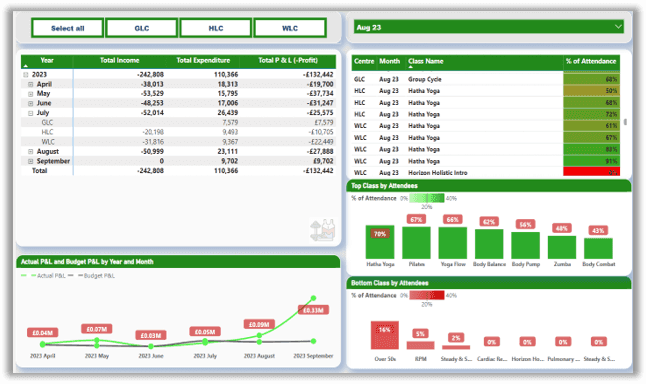
Task: Expand the June row
Action: tap(30, 103)
